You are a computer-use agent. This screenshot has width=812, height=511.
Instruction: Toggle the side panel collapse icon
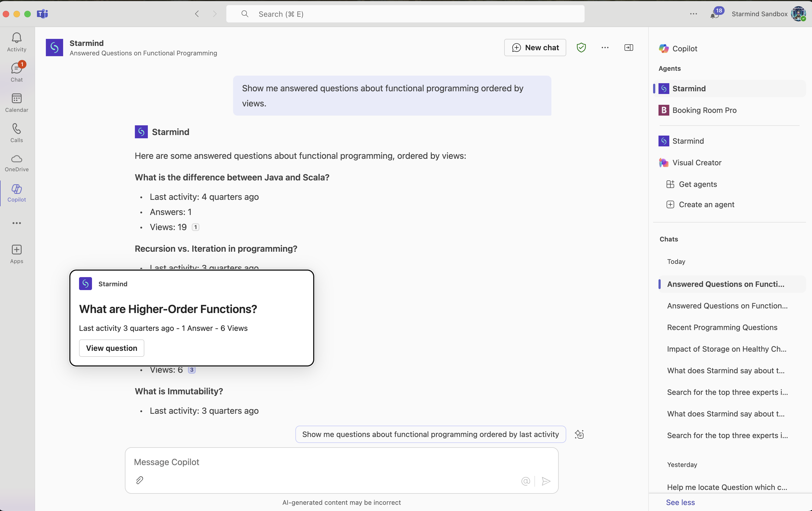click(629, 48)
